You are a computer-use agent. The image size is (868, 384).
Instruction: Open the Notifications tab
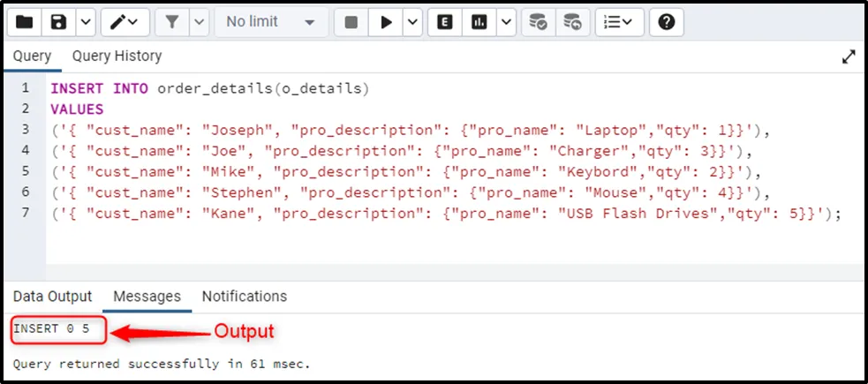pos(245,297)
